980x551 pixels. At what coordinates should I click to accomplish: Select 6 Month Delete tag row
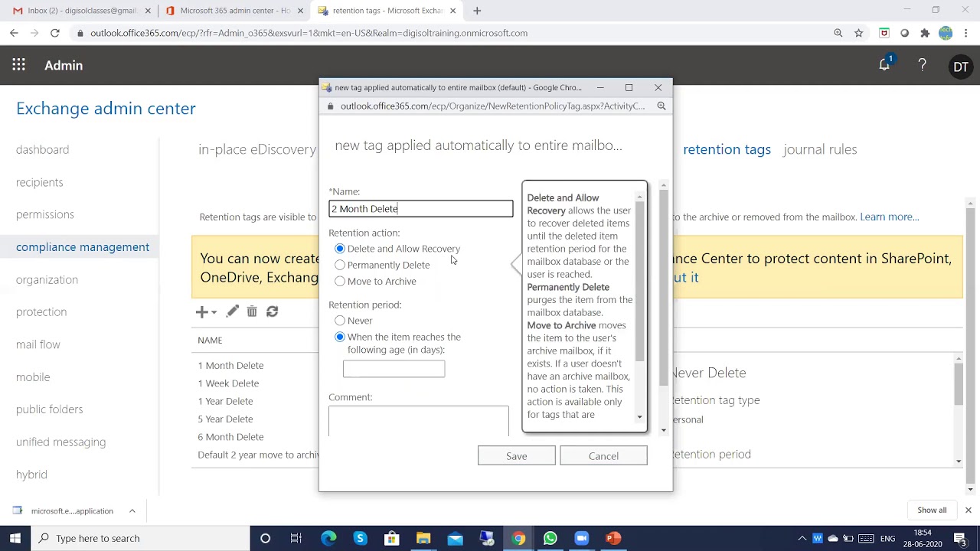pyautogui.click(x=230, y=437)
